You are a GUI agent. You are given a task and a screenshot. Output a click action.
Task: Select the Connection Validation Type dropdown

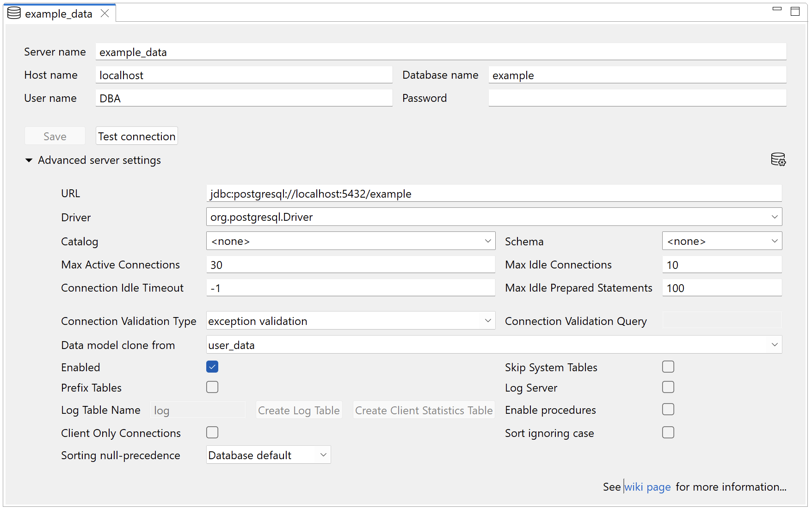(350, 321)
